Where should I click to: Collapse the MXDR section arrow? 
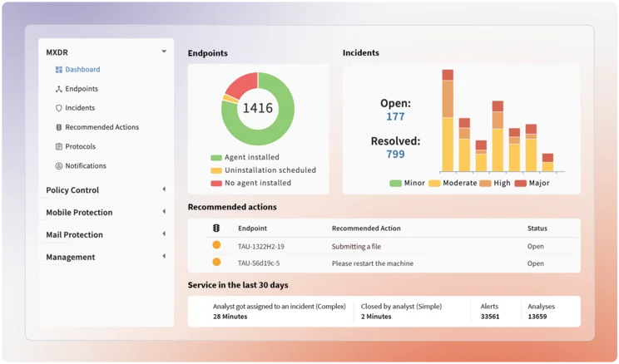click(x=164, y=52)
